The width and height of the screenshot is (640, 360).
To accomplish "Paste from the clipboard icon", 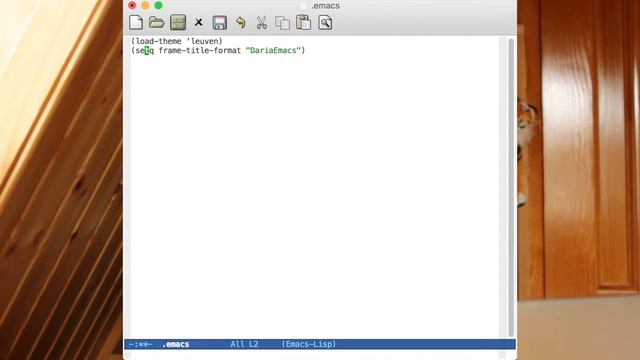I will pyautogui.click(x=303, y=22).
